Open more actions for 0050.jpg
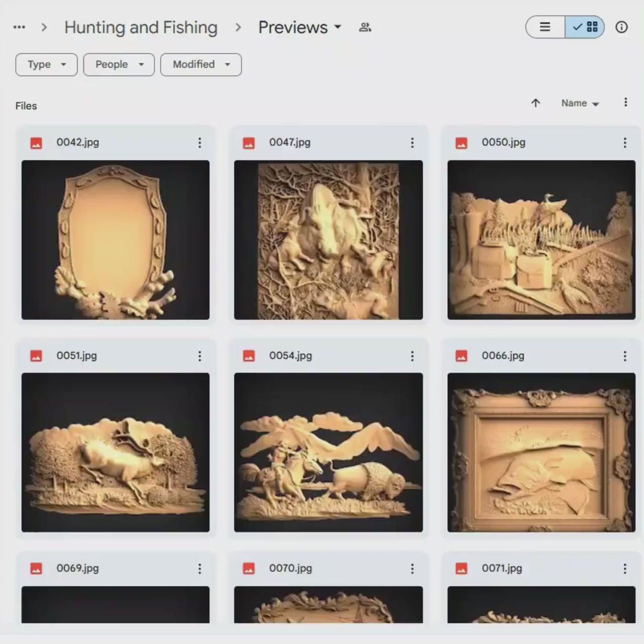644x644 pixels. [x=625, y=143]
